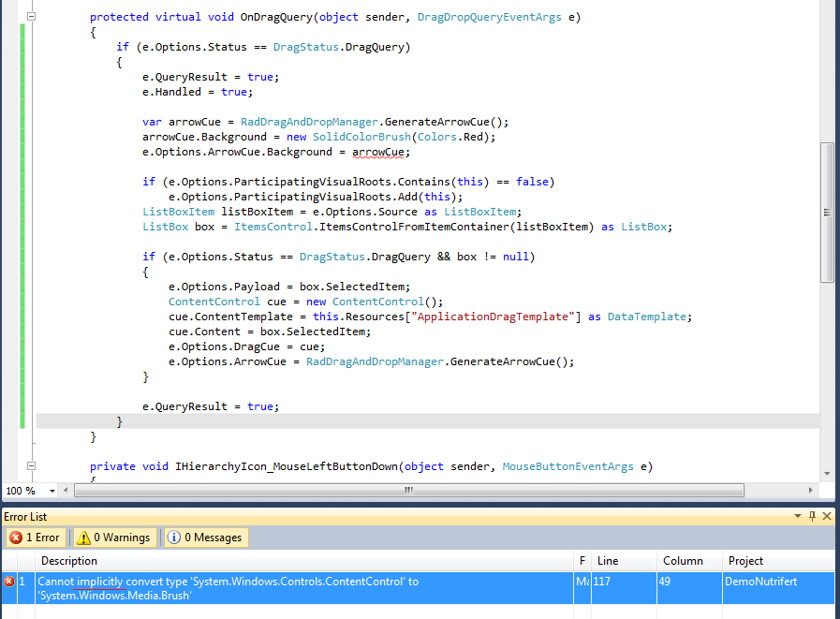Screen dimensions: 840x619
Task: Sort errors by Project column header
Action: coord(778,561)
